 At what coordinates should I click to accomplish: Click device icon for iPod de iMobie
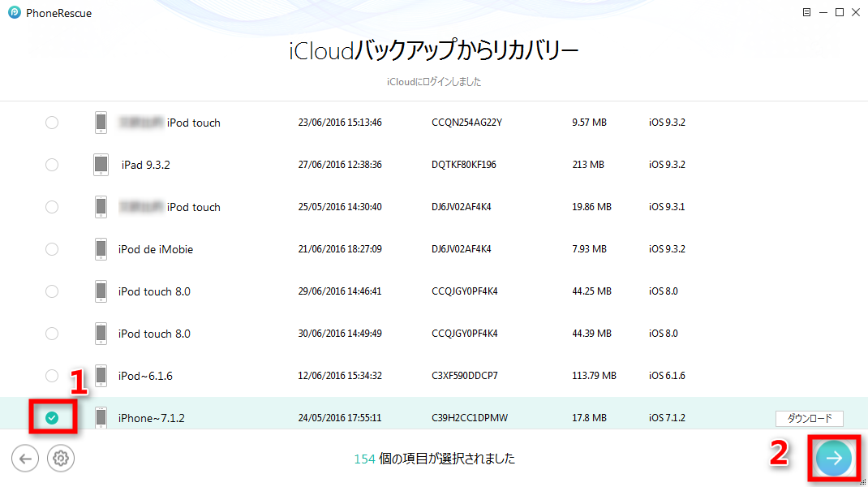tap(101, 248)
